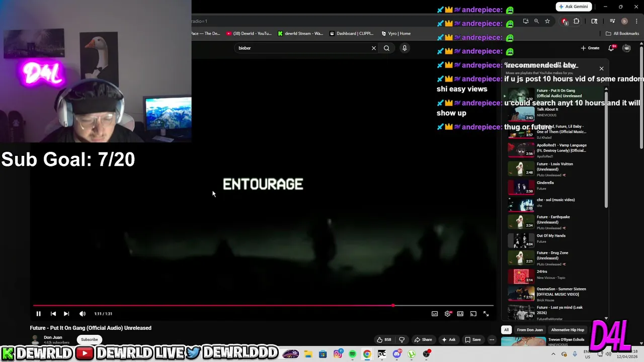Open the YouTube account avatar menu
This screenshot has width=644, height=362.
click(626, 48)
